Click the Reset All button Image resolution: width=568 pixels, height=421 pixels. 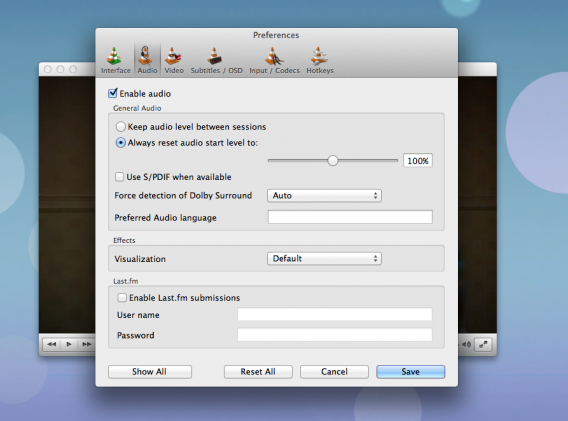tap(258, 372)
